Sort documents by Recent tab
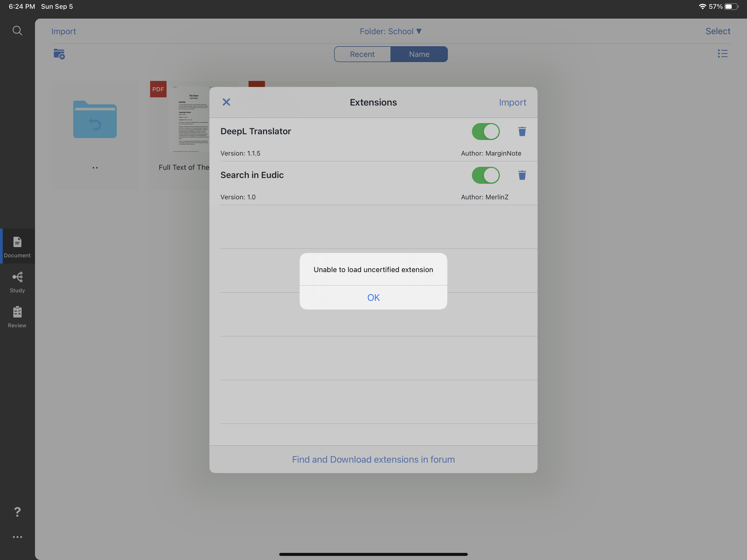The width and height of the screenshot is (747, 560). [x=362, y=54]
